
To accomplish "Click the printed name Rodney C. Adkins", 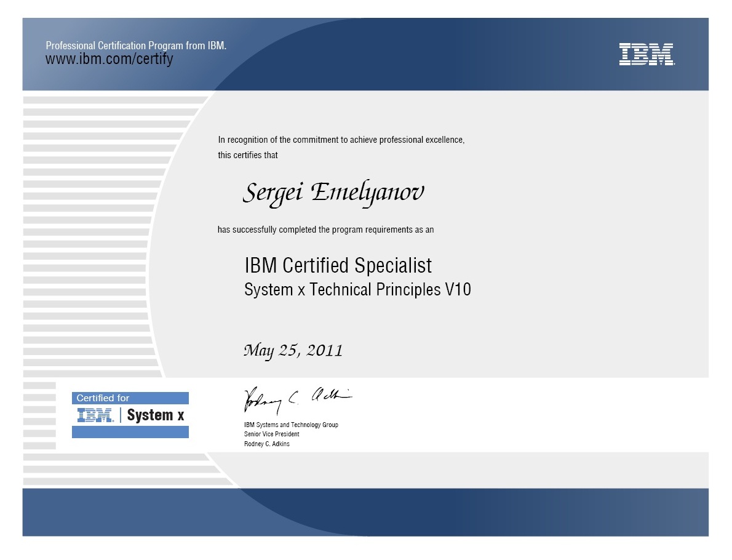I will click(266, 444).
